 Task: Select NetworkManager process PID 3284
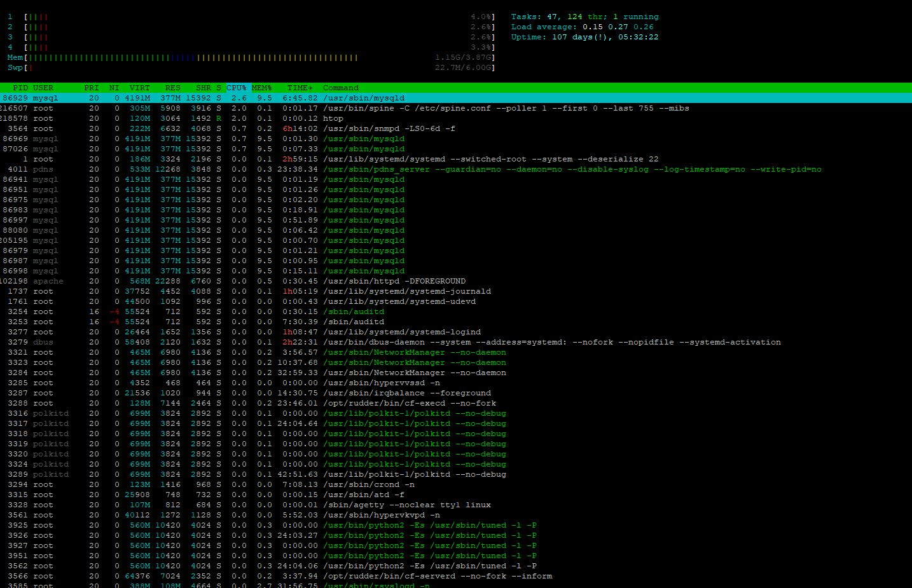pyautogui.click(x=456, y=373)
